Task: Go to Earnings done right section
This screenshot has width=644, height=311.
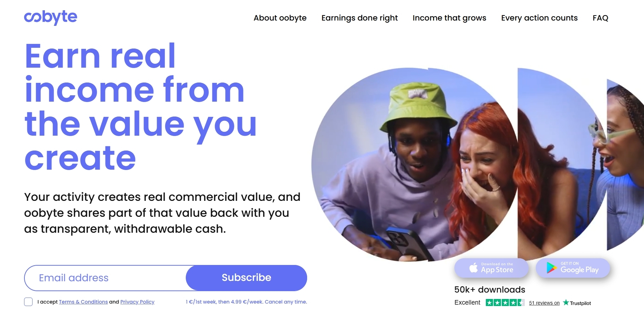Action: coord(360,18)
